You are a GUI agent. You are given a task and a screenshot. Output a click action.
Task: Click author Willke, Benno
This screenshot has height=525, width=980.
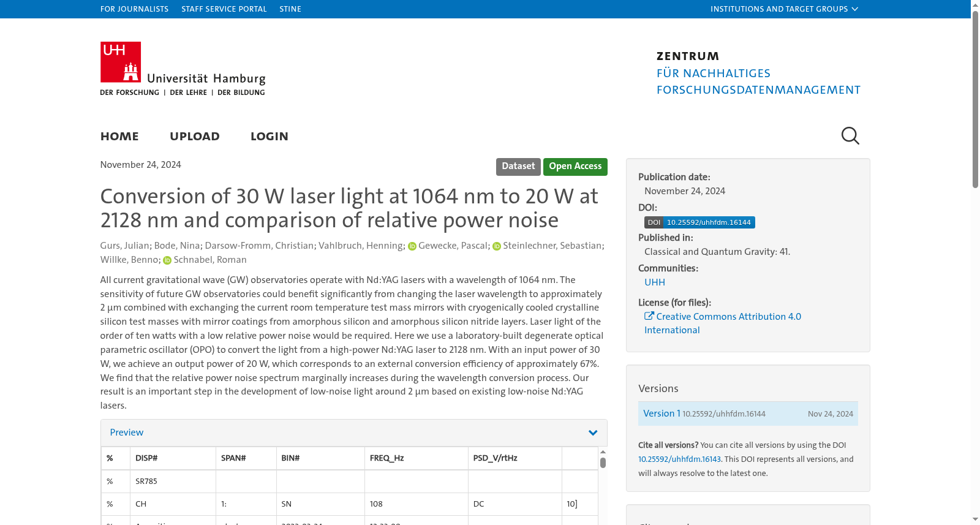(129, 260)
